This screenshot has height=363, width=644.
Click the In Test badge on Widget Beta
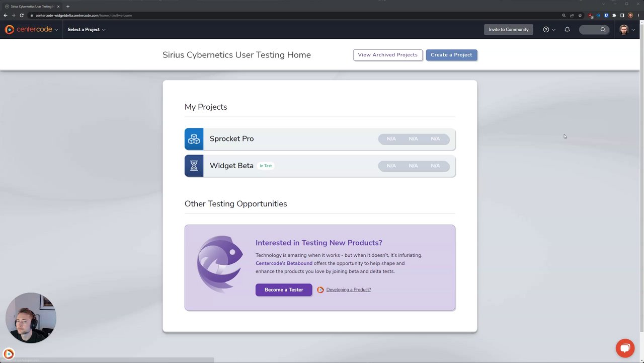pos(266,166)
